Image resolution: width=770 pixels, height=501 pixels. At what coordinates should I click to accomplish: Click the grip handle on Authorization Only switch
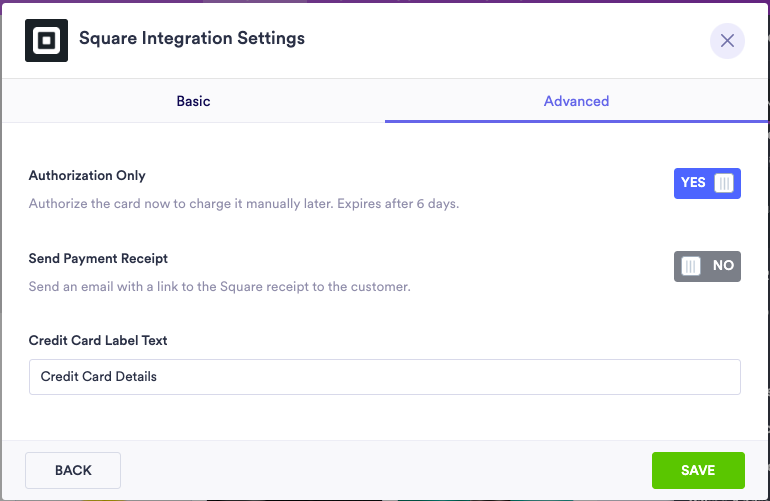click(x=724, y=183)
